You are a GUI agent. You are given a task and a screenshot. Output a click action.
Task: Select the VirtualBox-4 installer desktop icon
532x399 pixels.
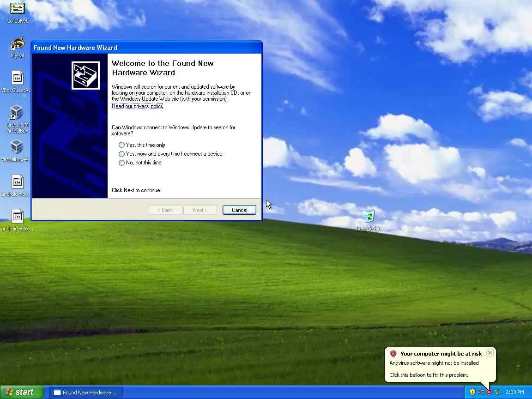point(16,151)
